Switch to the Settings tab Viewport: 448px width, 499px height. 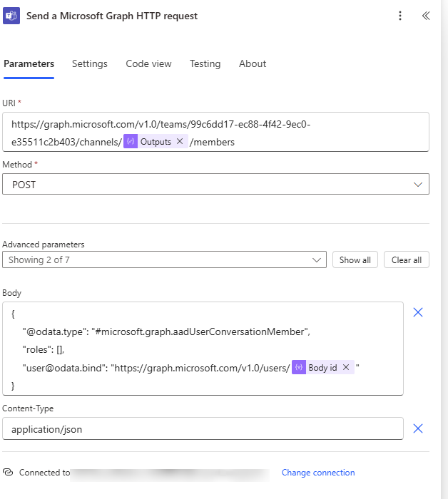pos(90,64)
